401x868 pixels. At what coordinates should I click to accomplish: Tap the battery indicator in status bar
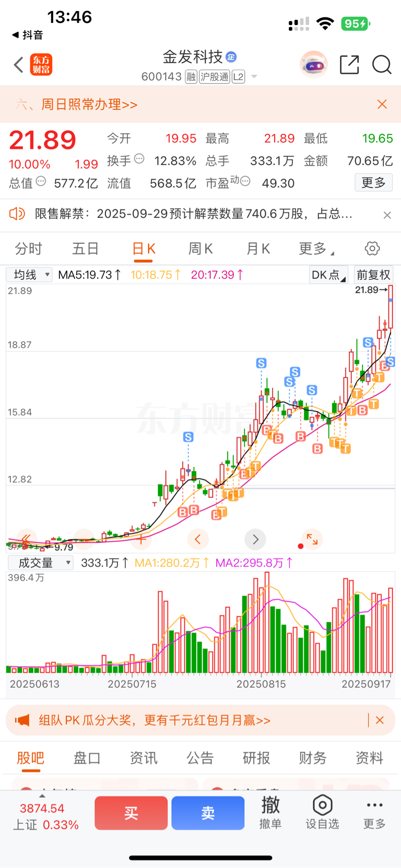(356, 24)
